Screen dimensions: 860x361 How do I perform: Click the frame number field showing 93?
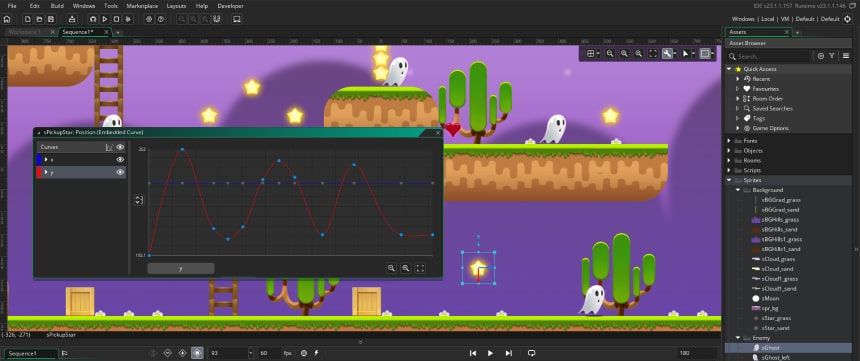pos(228,353)
